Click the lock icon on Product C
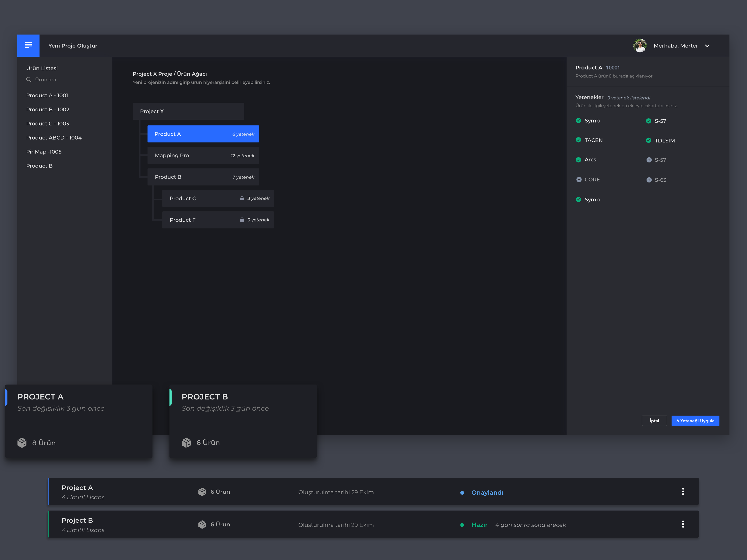 [x=242, y=198]
